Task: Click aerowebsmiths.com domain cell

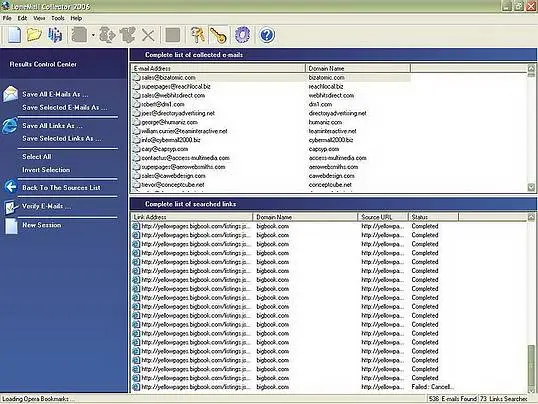Action: click(333, 167)
